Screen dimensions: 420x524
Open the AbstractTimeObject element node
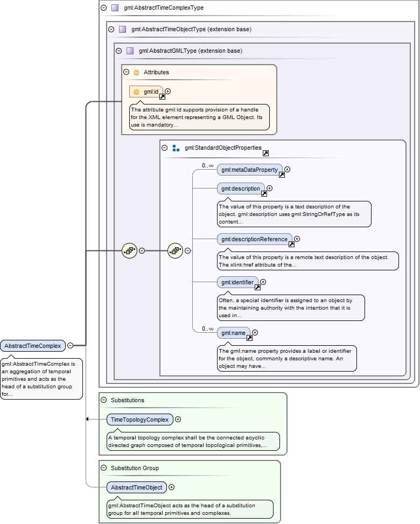tap(137, 487)
